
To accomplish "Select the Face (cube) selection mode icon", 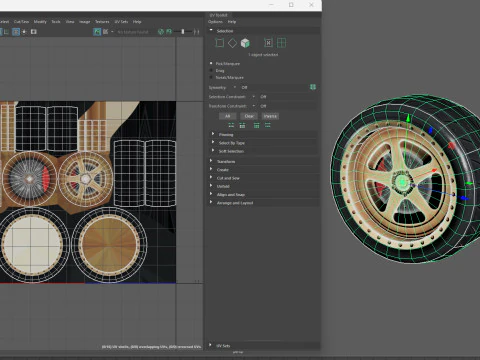I will tap(245, 43).
